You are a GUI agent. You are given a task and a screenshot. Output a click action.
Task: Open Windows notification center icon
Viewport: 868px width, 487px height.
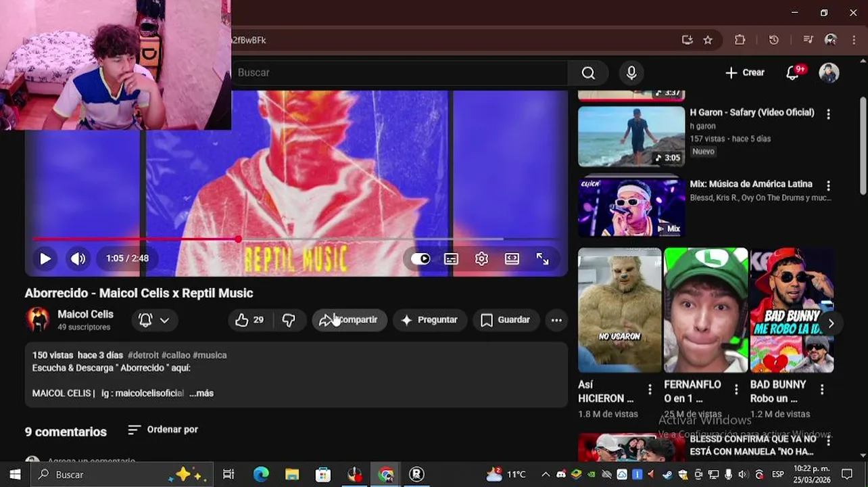click(x=847, y=475)
